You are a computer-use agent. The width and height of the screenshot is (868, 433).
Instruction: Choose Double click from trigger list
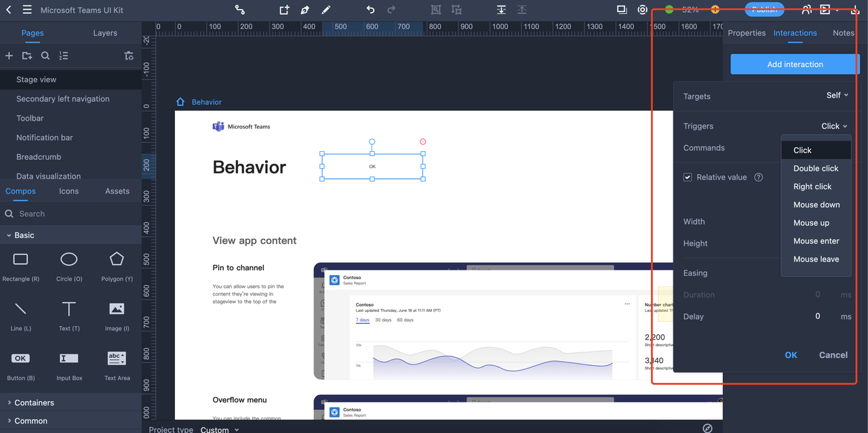click(816, 168)
